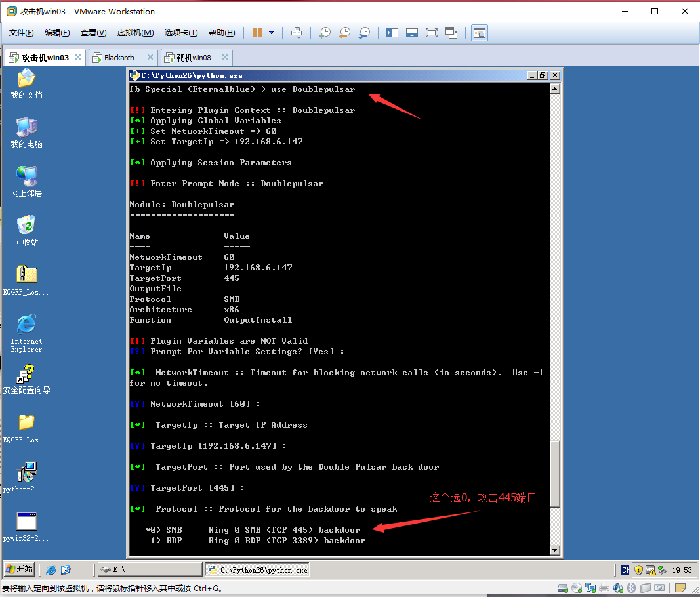Open the 选项卡(T) menu

tap(181, 33)
